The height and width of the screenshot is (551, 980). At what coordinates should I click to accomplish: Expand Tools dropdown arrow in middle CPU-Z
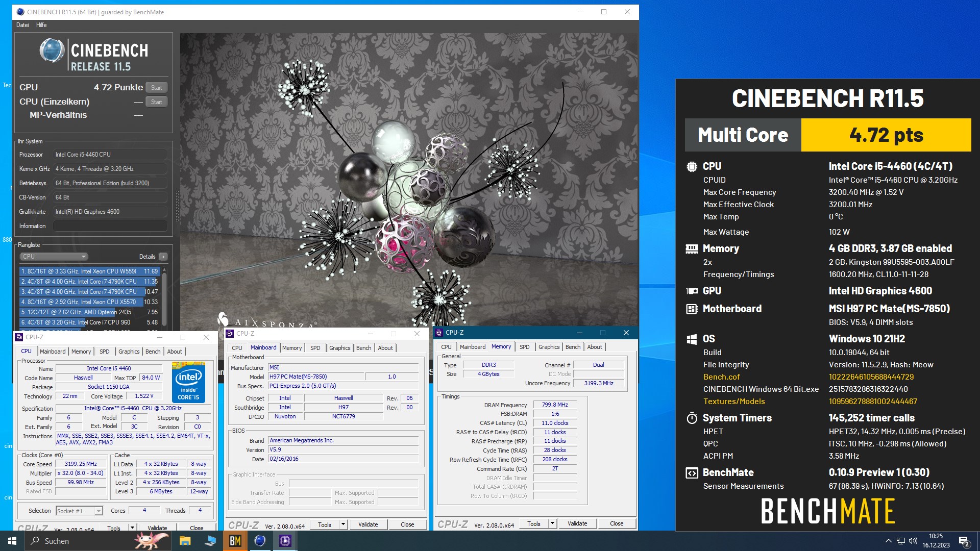coord(343,524)
